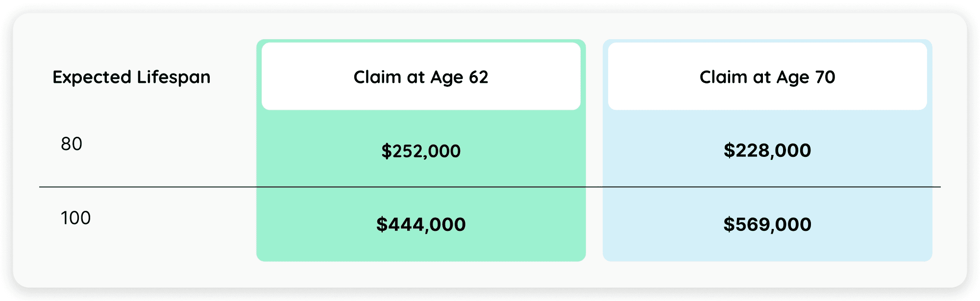
Task: Click the number 70 in blue header
Action: [825, 77]
